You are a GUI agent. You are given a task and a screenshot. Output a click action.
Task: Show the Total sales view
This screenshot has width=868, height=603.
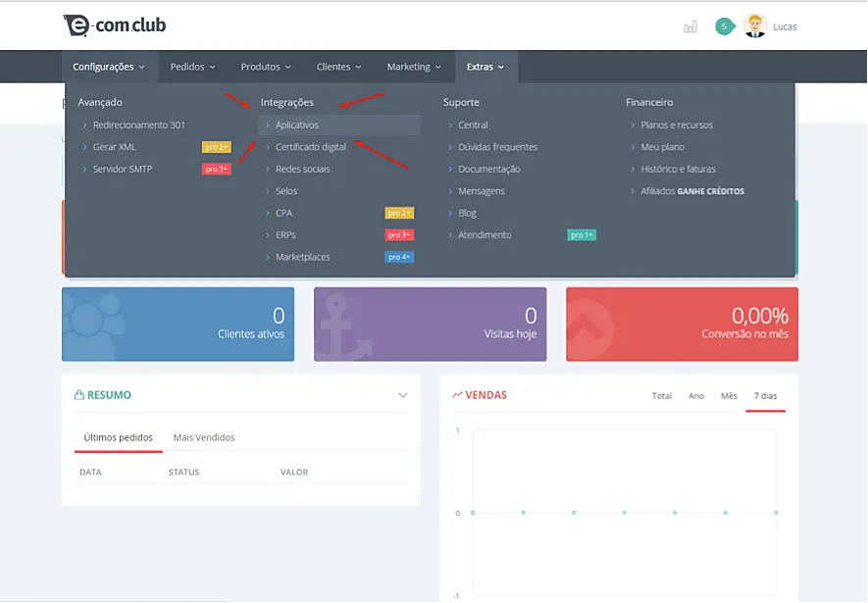click(x=662, y=396)
